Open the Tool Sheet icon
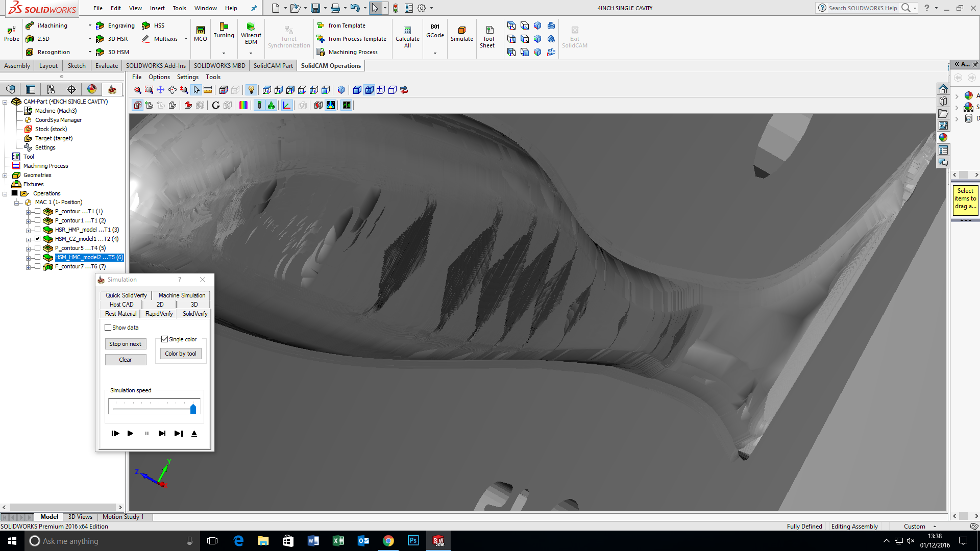Screen dimensions: 980x551 pyautogui.click(x=488, y=31)
